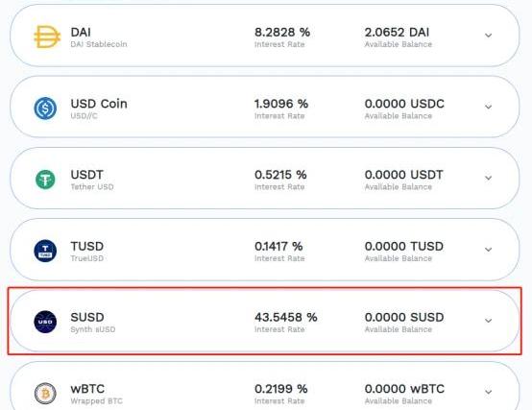Viewport: 532px width, 410px height.
Task: Expand the USD Coin row chevron
Action: [x=488, y=107]
